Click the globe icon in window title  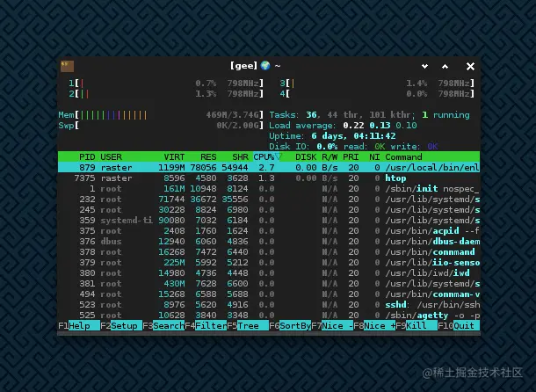point(265,65)
